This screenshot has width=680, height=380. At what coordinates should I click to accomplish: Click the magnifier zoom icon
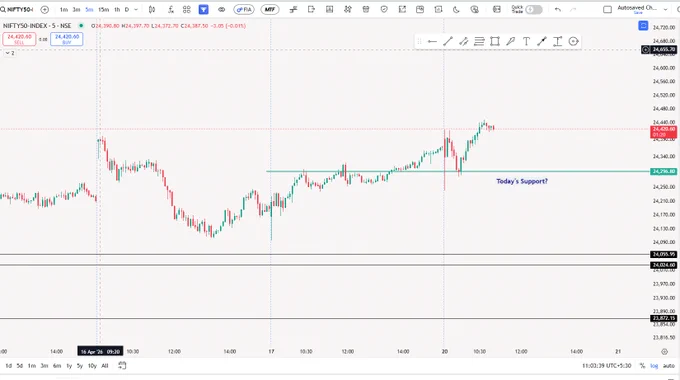click(475, 10)
